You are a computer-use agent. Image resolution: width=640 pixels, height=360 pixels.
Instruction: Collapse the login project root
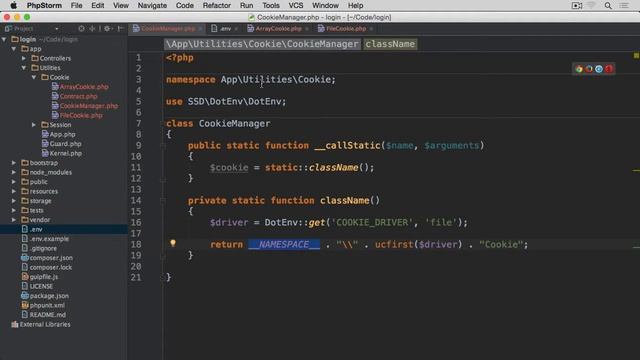click(x=4, y=39)
